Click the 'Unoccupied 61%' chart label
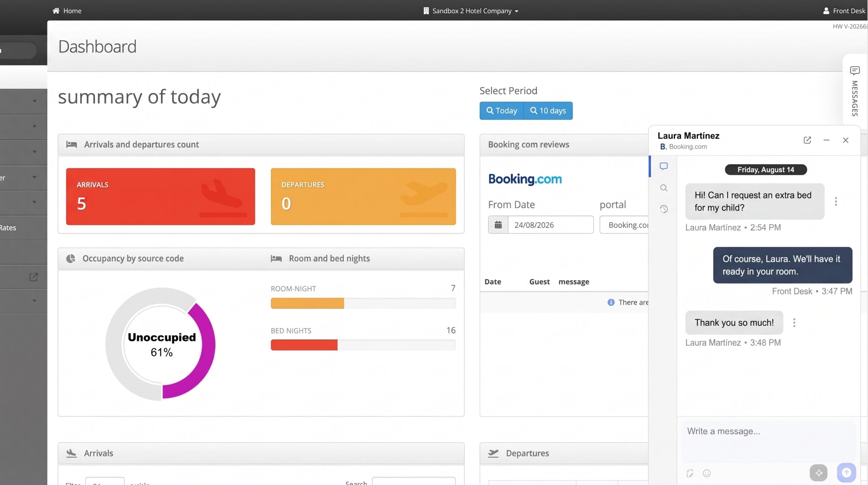The width and height of the screenshot is (868, 485). pos(162,344)
